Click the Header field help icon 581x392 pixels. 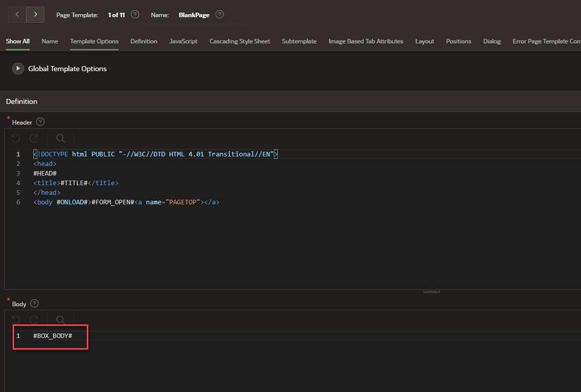pos(40,122)
